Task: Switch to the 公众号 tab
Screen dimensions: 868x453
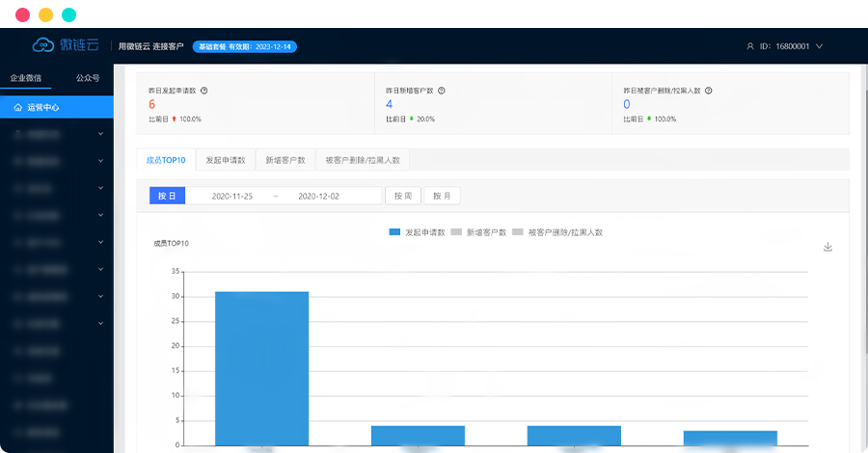Action: [x=88, y=78]
